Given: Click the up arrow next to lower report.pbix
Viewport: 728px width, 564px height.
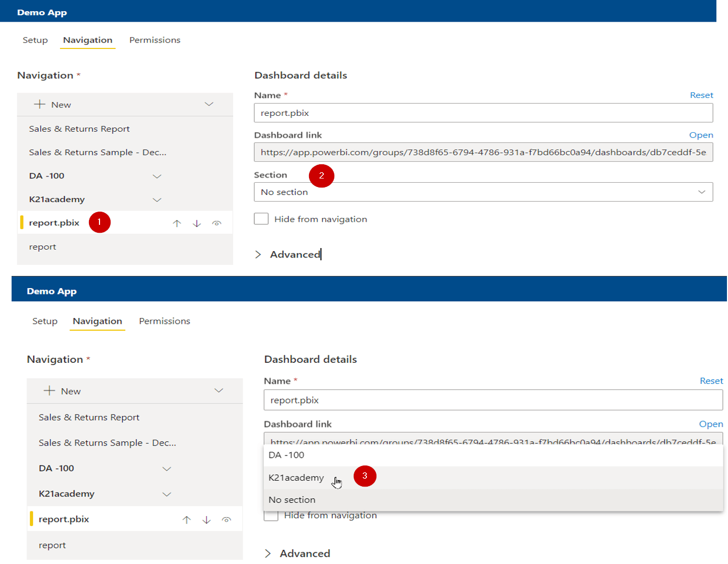Looking at the screenshot, I should tap(186, 519).
